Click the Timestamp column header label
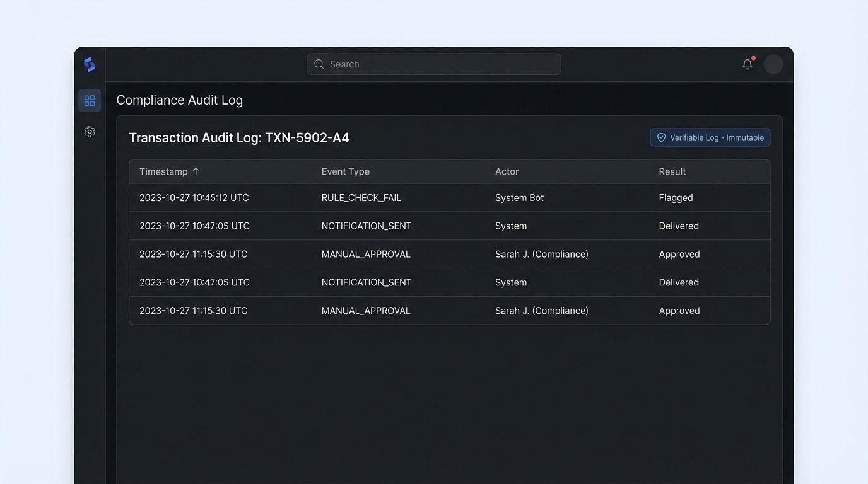 coord(163,171)
